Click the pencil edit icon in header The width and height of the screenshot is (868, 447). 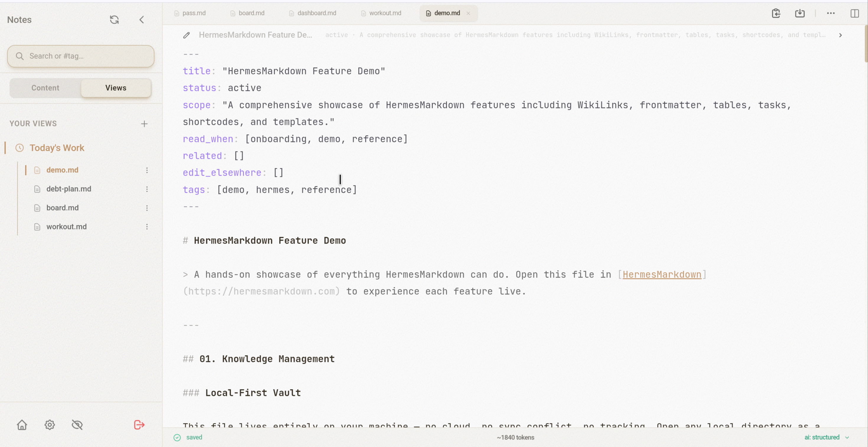coord(186,35)
